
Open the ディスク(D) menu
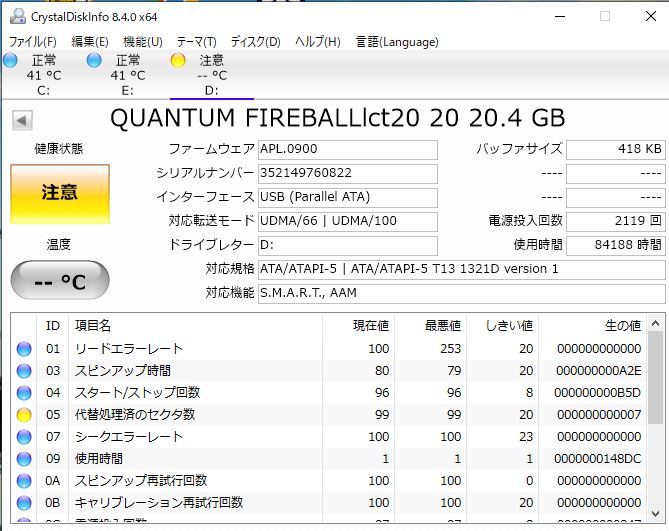(256, 42)
